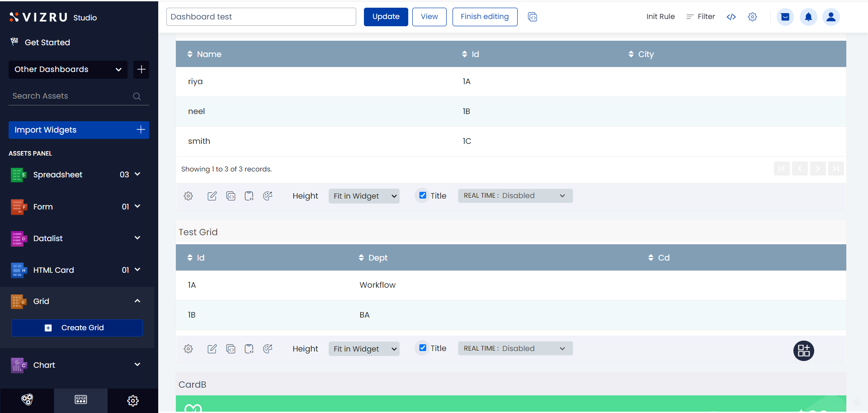
Task: Click the mail inbox icon
Action: 785,17
